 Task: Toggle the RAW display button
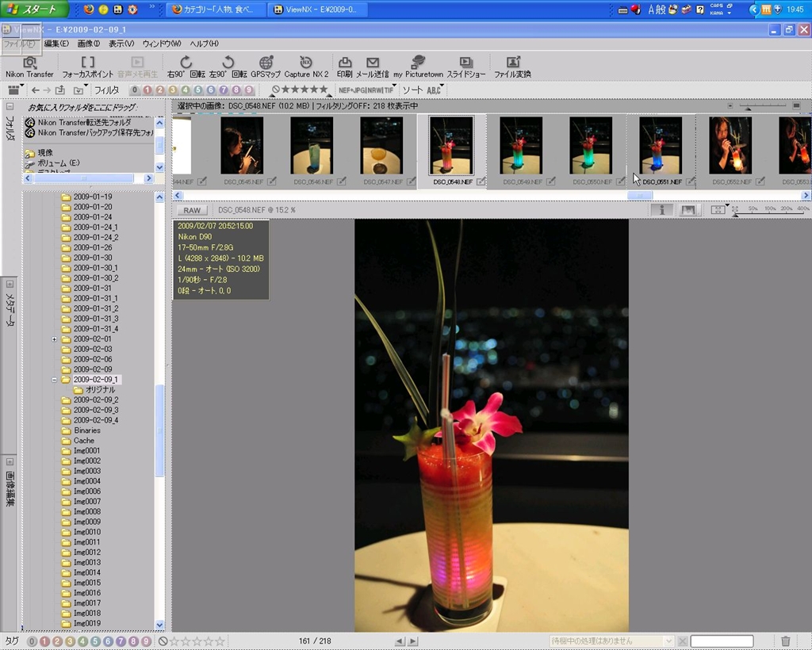coord(192,210)
